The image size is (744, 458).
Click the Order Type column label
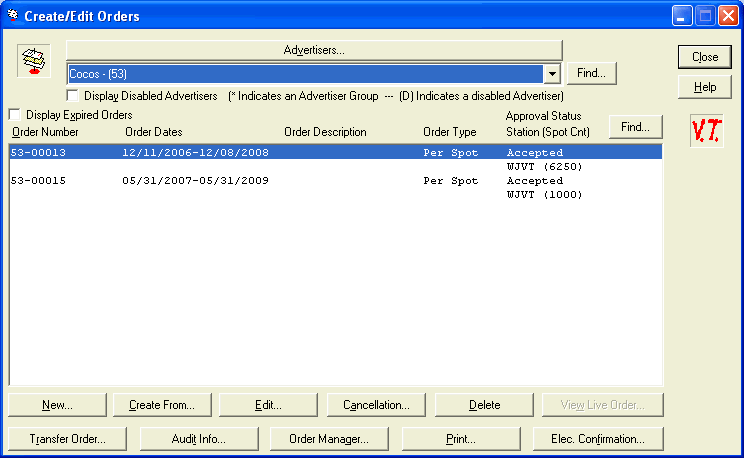click(450, 132)
